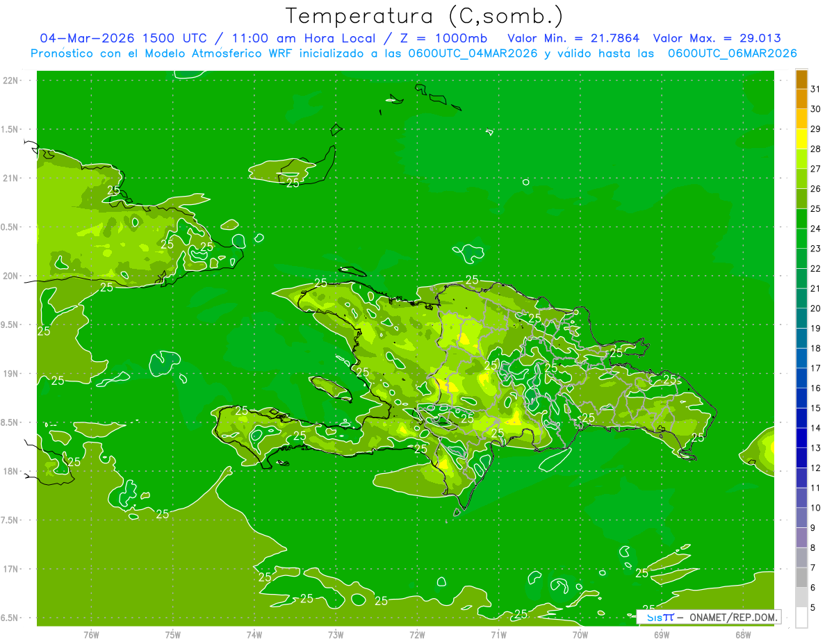Click the "69W" longitude label

coord(662,634)
